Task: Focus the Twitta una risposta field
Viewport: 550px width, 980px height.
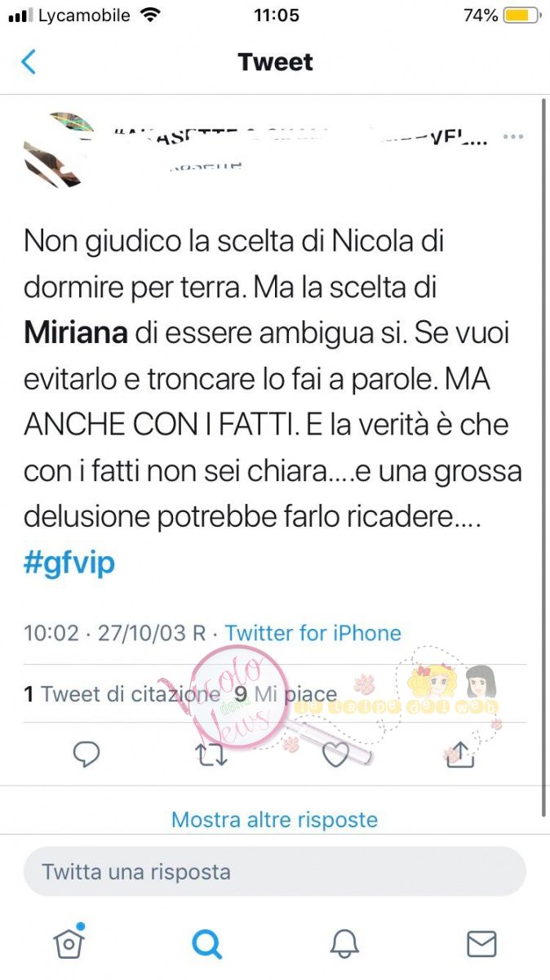Action: click(275, 871)
